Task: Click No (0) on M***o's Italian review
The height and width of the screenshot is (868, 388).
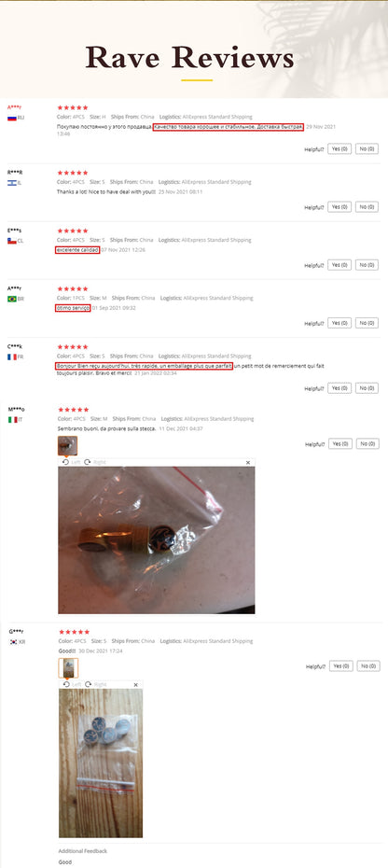Action: click(x=367, y=443)
